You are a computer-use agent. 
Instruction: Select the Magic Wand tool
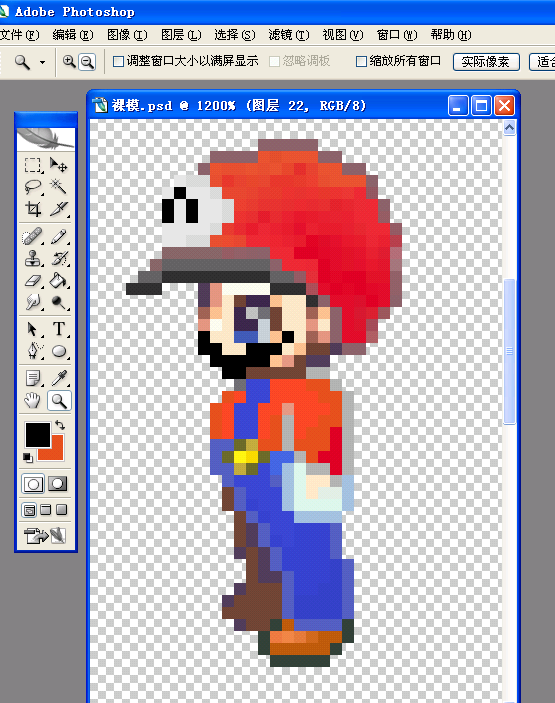click(58, 187)
